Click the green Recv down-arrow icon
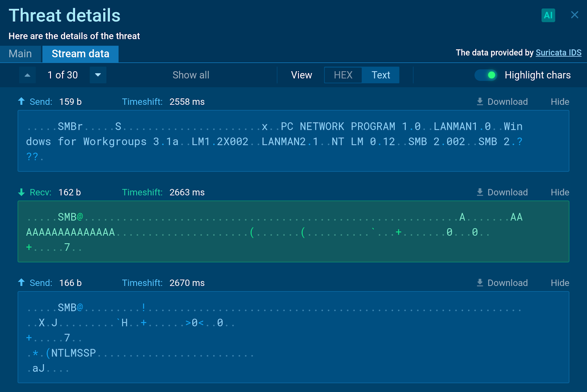 (x=22, y=193)
